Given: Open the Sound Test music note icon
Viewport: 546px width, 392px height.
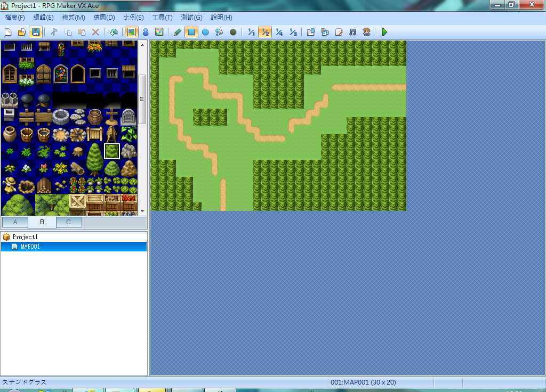Looking at the screenshot, I should point(352,32).
